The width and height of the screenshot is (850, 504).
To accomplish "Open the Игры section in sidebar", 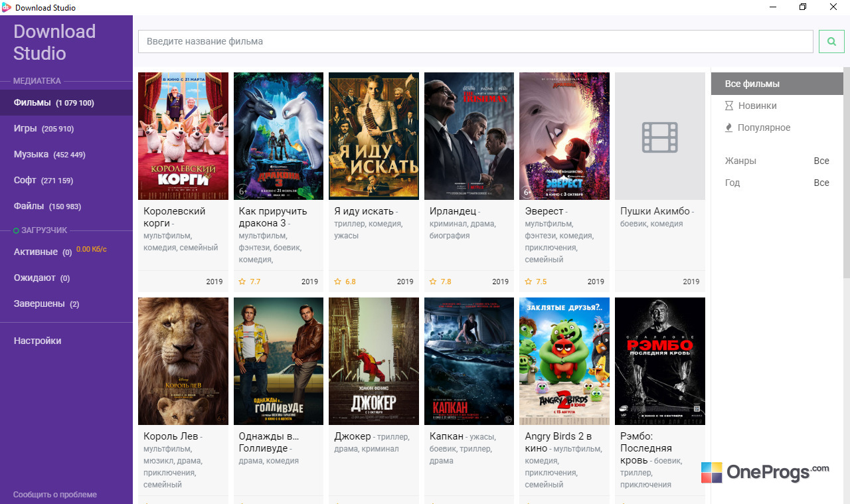I will [x=66, y=129].
